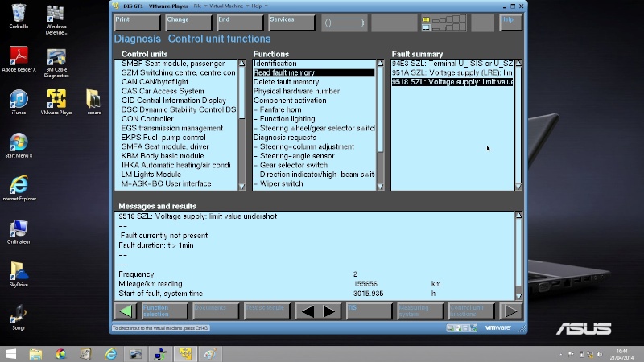This screenshot has width=644, height=362.
Task: Select SZM Switching centre control unit
Action: point(178,72)
